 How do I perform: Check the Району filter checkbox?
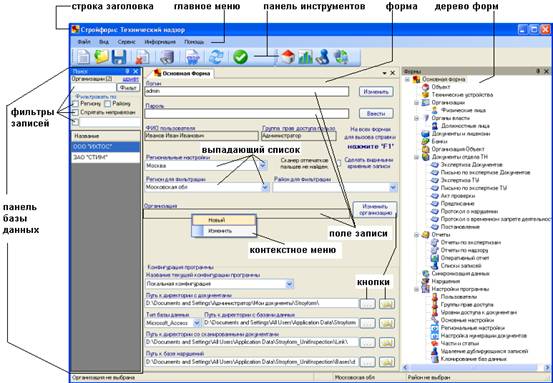tap(108, 104)
